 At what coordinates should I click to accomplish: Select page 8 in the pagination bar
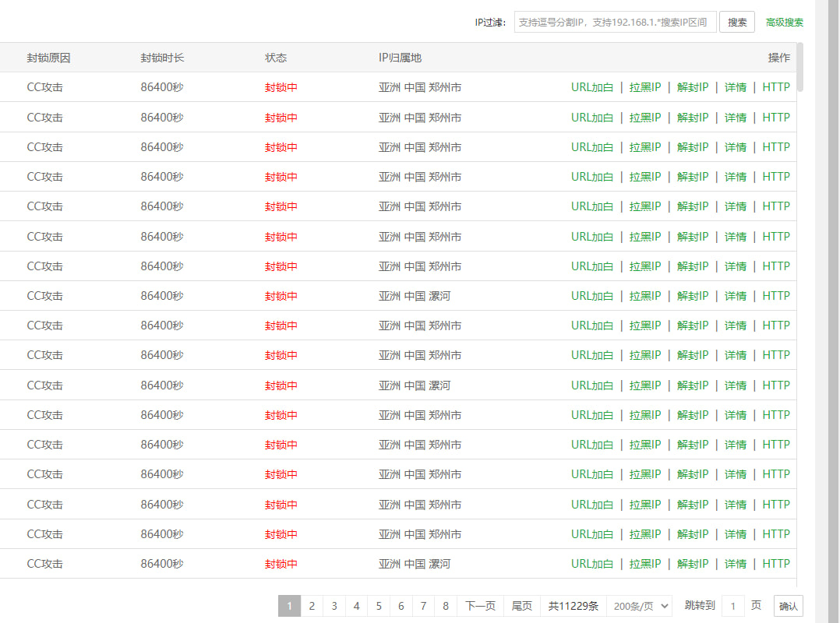tap(446, 606)
